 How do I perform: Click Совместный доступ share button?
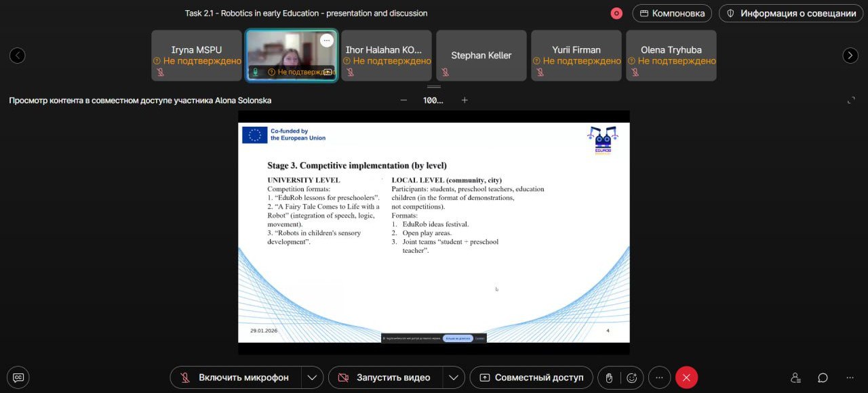(531, 377)
